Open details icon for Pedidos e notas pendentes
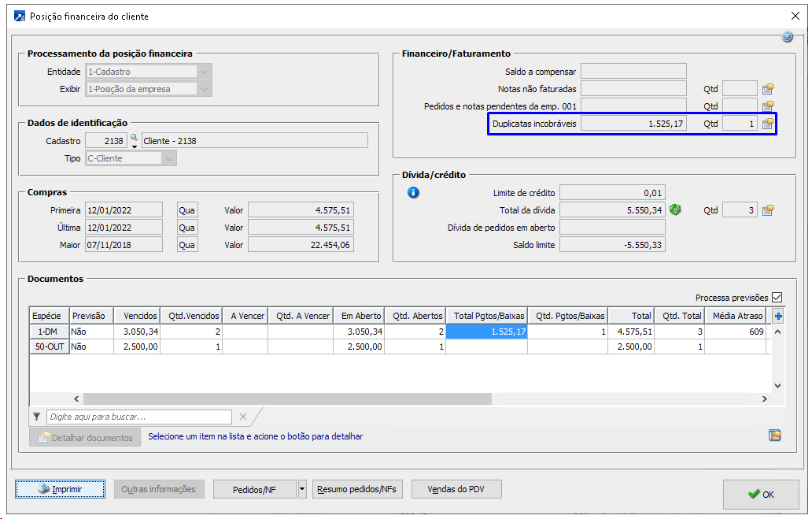The width and height of the screenshot is (812, 519). click(x=768, y=106)
